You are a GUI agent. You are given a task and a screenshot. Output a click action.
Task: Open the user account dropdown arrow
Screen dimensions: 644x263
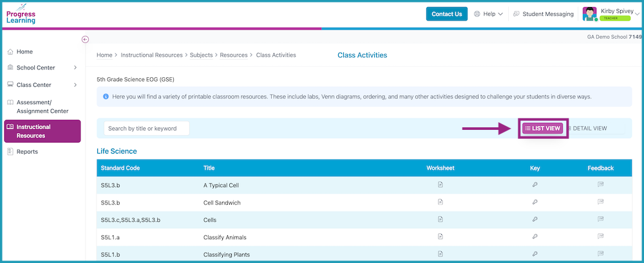pos(637,14)
